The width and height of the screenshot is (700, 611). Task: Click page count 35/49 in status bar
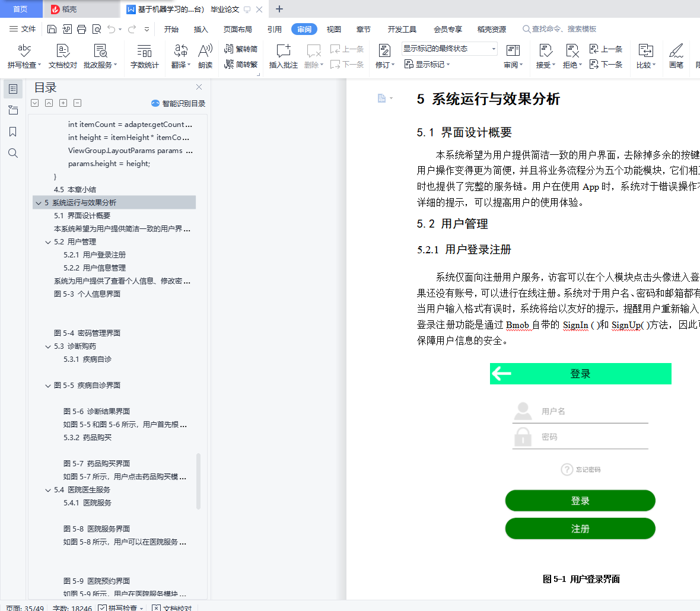click(x=24, y=608)
